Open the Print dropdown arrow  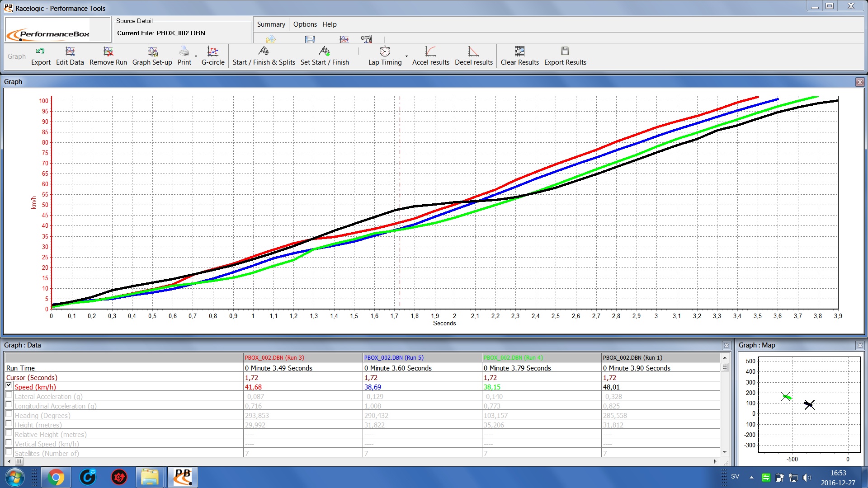196,56
